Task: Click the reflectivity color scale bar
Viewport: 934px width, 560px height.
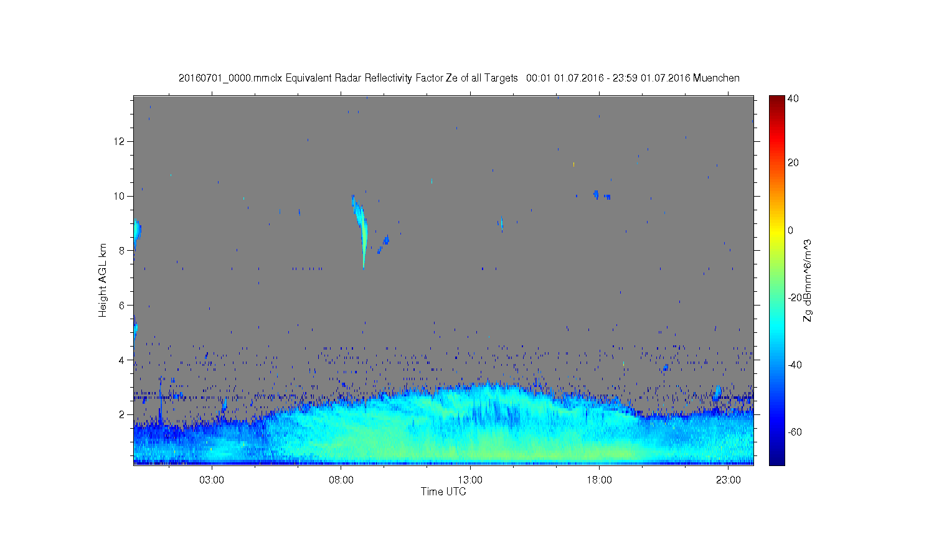Action: point(776,280)
